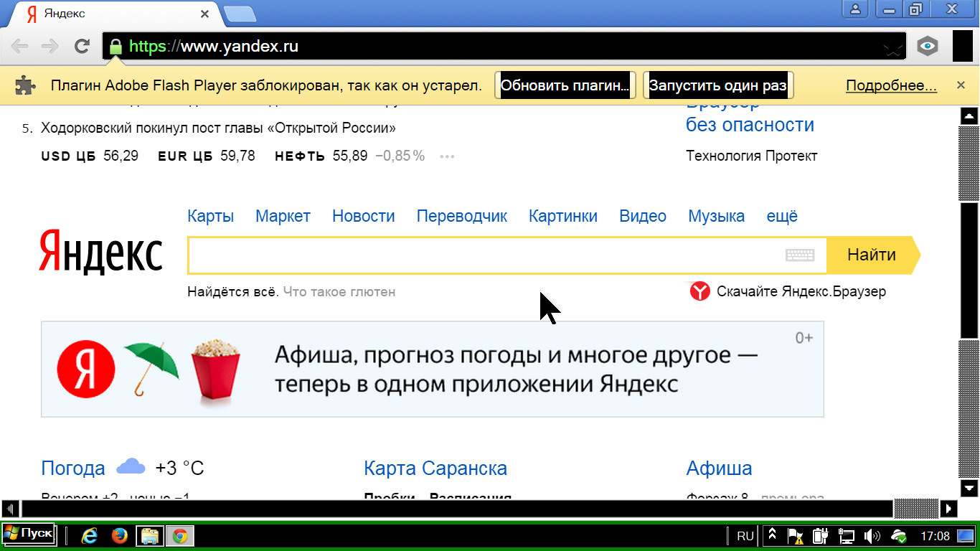
Task: Open the Chrome menu at toolbar end
Action: pyautogui.click(x=962, y=47)
